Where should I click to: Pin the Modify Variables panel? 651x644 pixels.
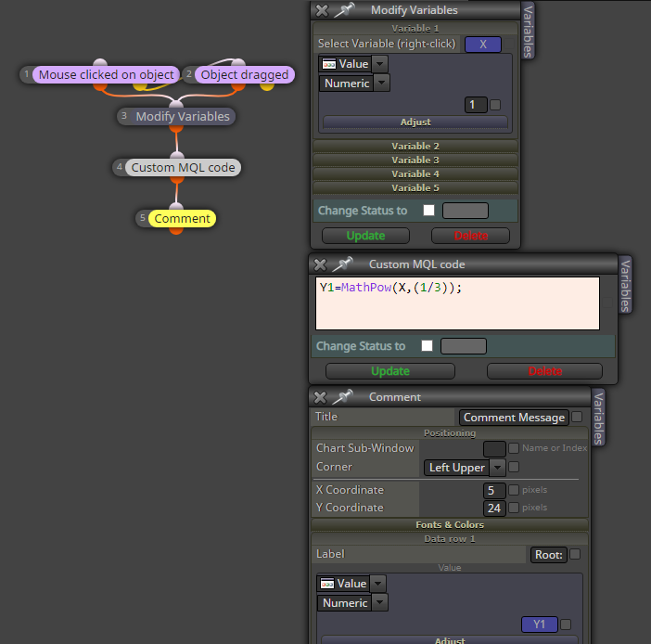pyautogui.click(x=344, y=10)
